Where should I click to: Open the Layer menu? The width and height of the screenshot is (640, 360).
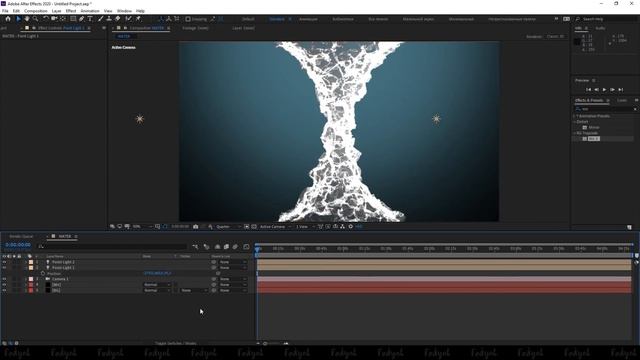[57, 11]
